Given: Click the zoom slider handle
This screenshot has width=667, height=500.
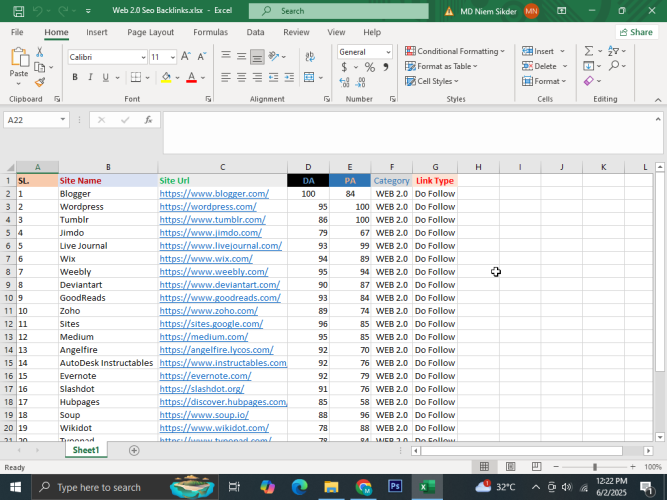Looking at the screenshot, I should [595, 467].
